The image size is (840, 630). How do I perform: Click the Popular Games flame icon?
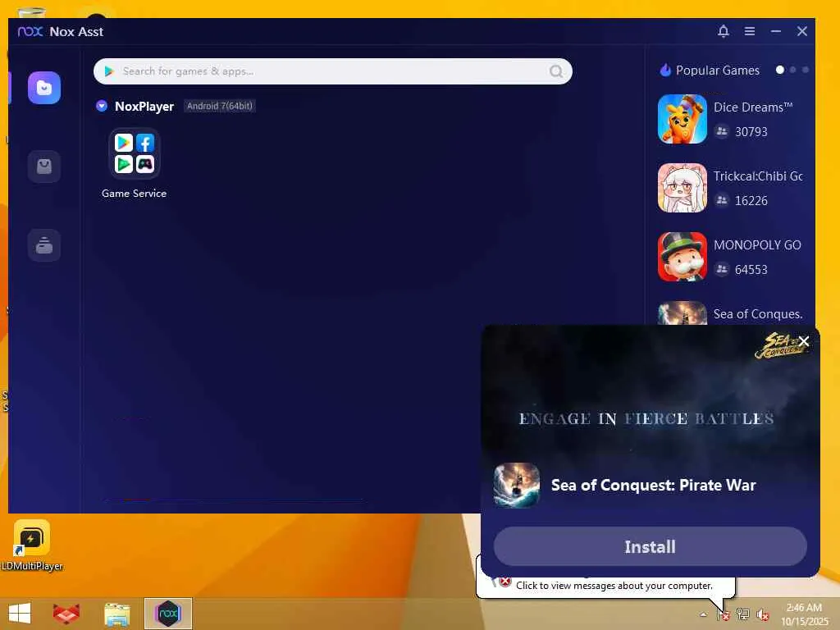pos(665,71)
